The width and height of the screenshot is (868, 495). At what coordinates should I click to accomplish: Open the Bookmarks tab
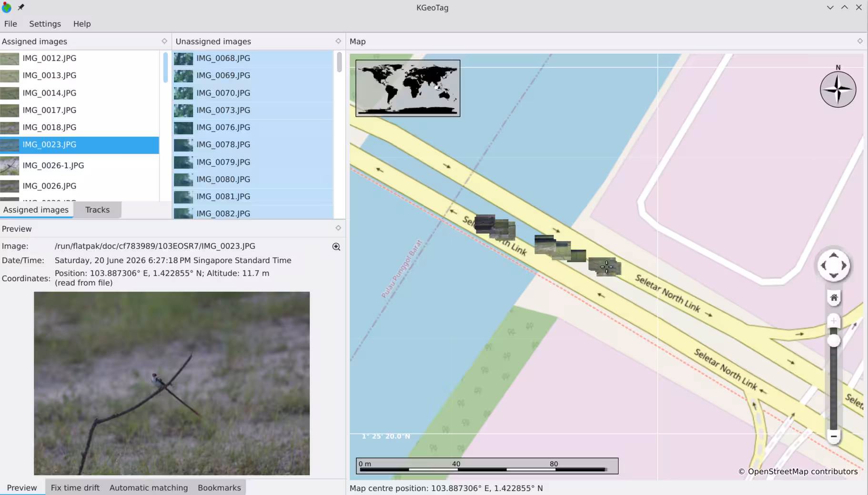(x=219, y=487)
